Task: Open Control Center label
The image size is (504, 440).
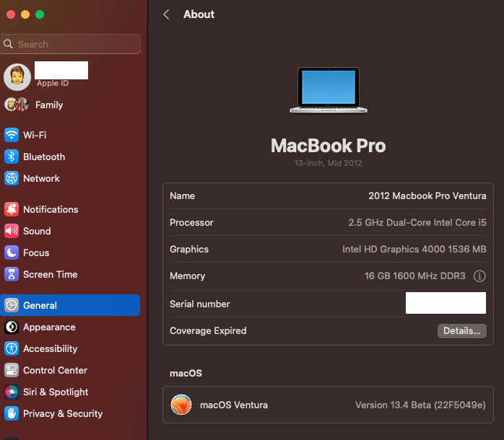Action: [x=56, y=370]
